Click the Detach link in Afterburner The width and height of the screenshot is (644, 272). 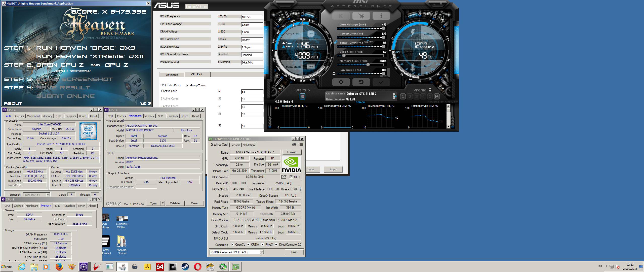[x=360, y=102]
